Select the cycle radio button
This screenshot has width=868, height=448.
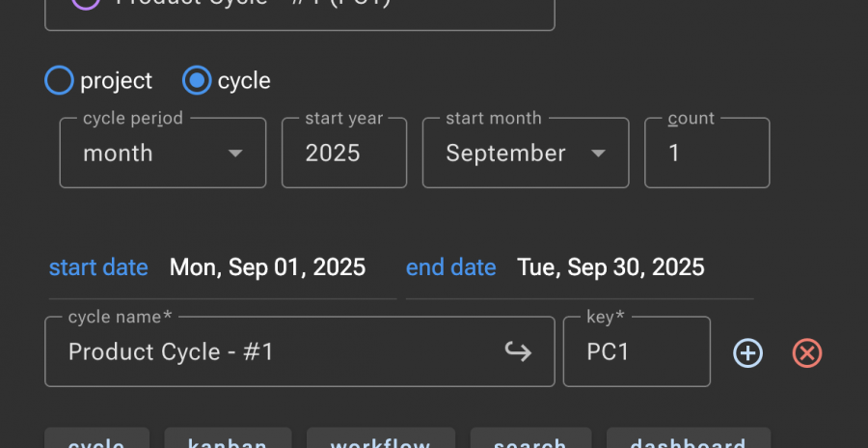pos(197,81)
